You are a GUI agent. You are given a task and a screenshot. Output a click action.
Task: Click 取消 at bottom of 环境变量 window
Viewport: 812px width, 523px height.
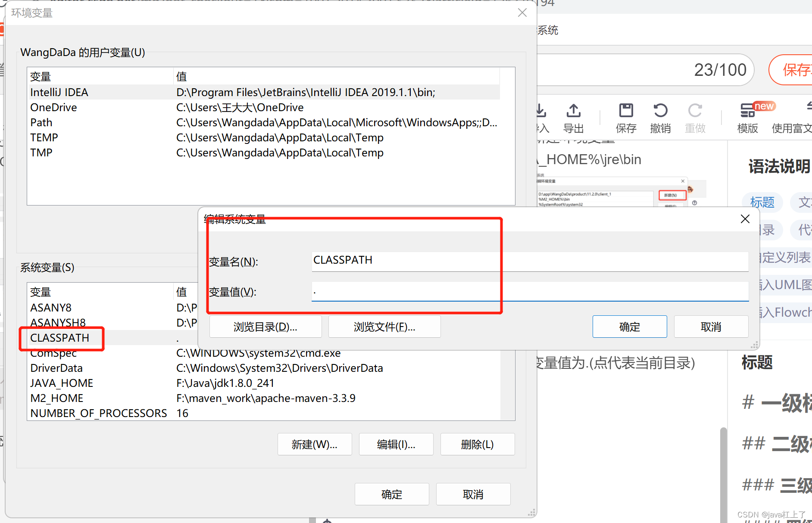click(x=473, y=494)
